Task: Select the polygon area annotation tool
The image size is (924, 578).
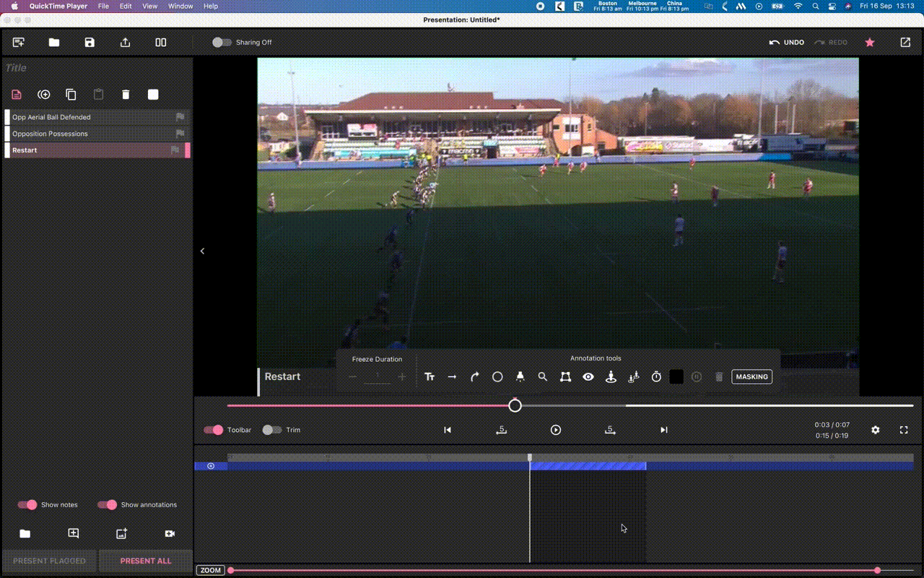Action: pyautogui.click(x=565, y=376)
